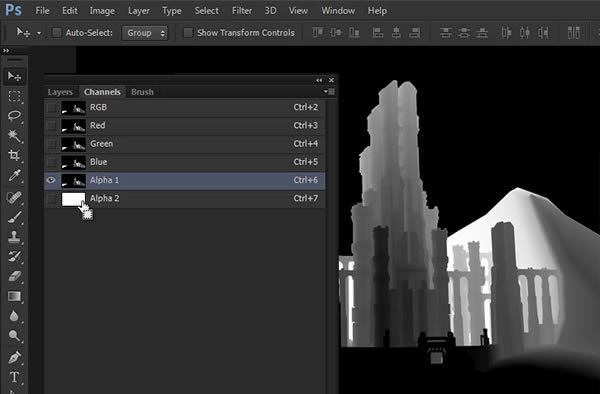Open the Select menu
This screenshot has height=394, width=600.
click(x=207, y=11)
